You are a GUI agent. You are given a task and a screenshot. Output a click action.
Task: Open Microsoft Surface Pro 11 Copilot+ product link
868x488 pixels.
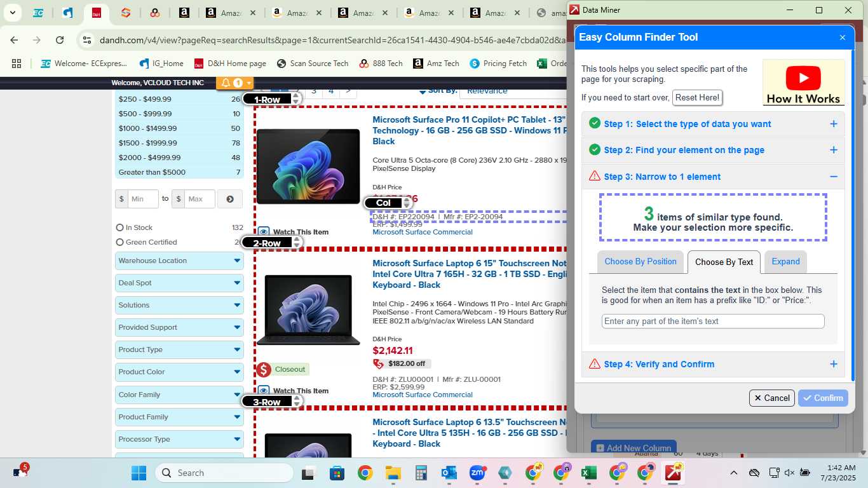click(469, 130)
